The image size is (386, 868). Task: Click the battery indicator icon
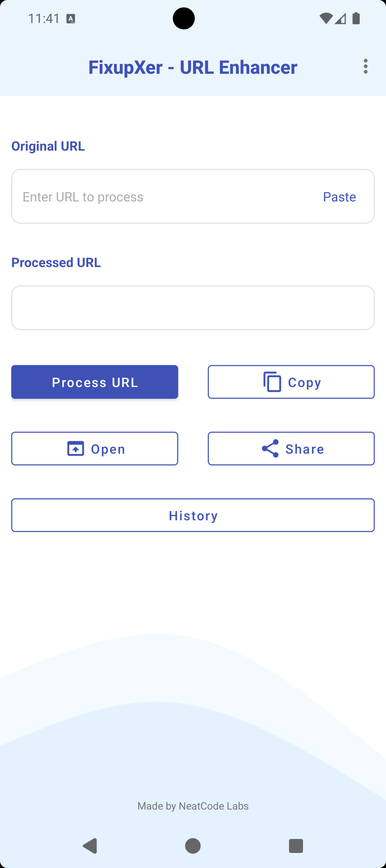pos(356,19)
